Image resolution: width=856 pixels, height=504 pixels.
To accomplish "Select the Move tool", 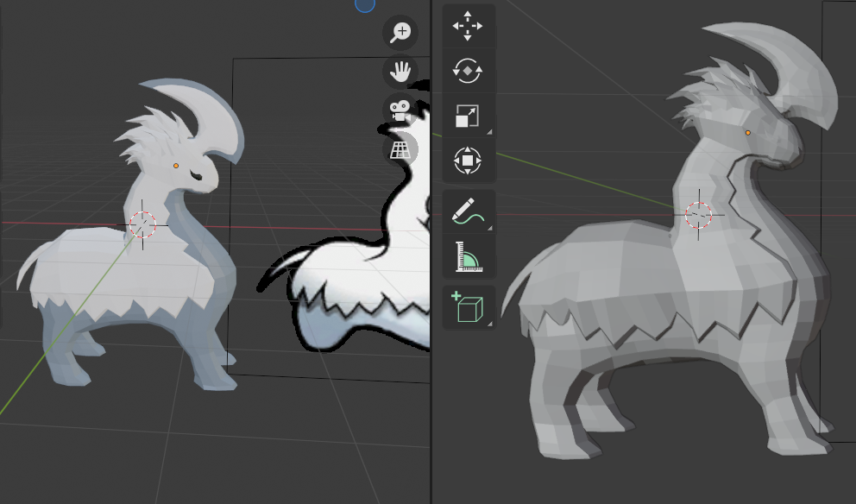I will tap(469, 26).
